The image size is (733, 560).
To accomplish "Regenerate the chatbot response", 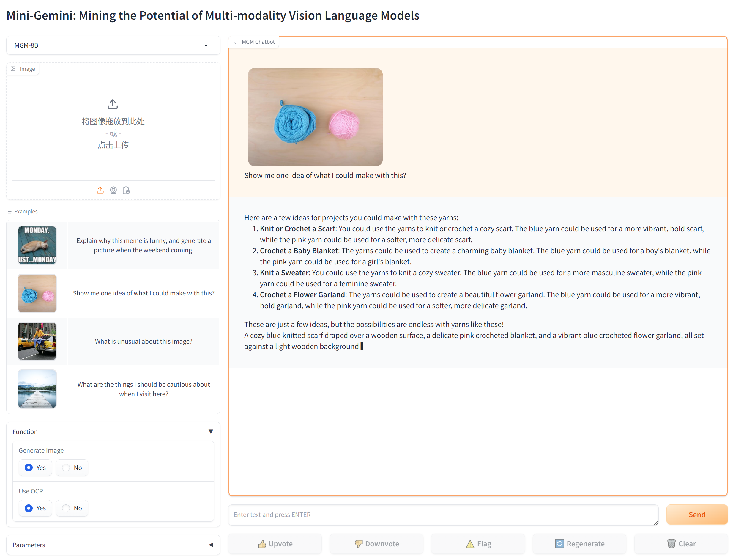I will [579, 544].
